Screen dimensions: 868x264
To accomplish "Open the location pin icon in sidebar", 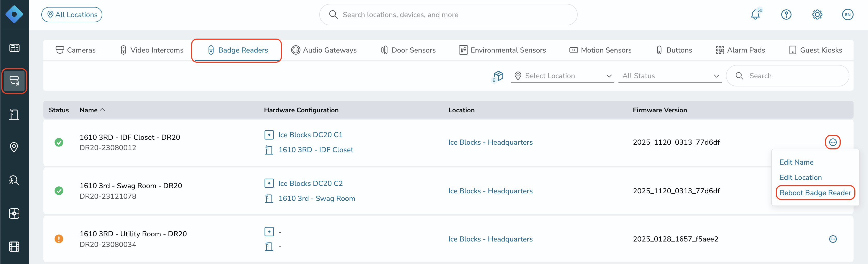I will pos(14,147).
